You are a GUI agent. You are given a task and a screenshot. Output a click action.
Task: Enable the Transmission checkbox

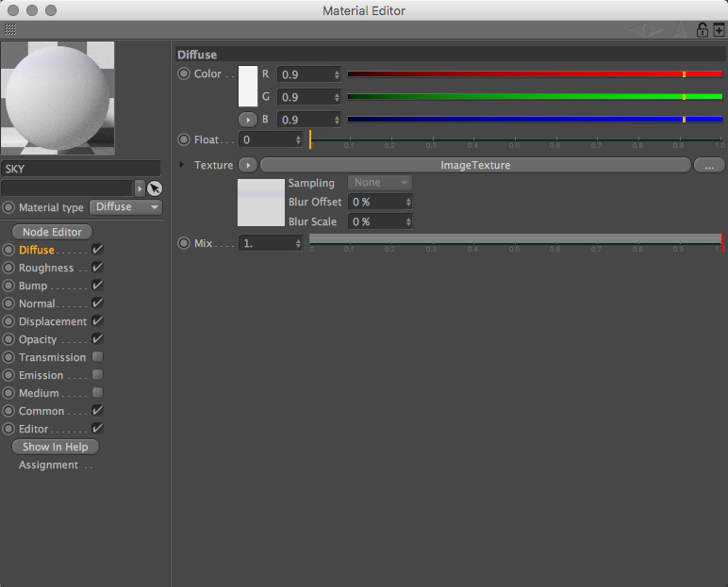97,357
